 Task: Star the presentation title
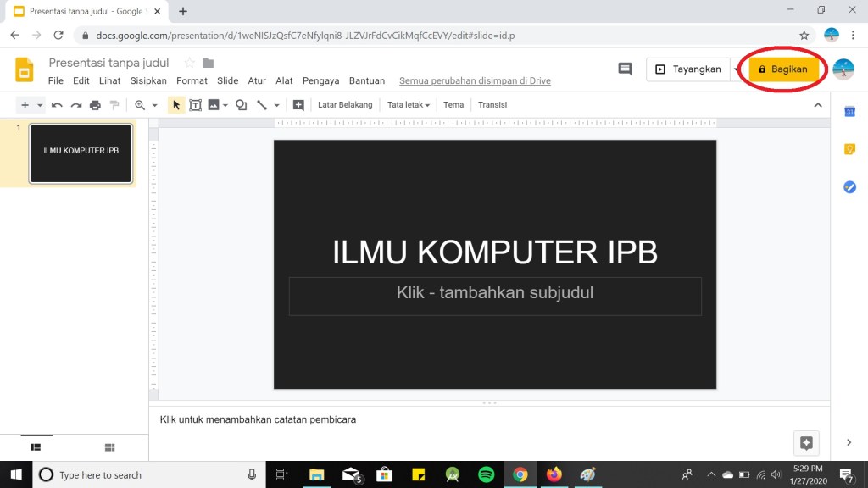(189, 63)
